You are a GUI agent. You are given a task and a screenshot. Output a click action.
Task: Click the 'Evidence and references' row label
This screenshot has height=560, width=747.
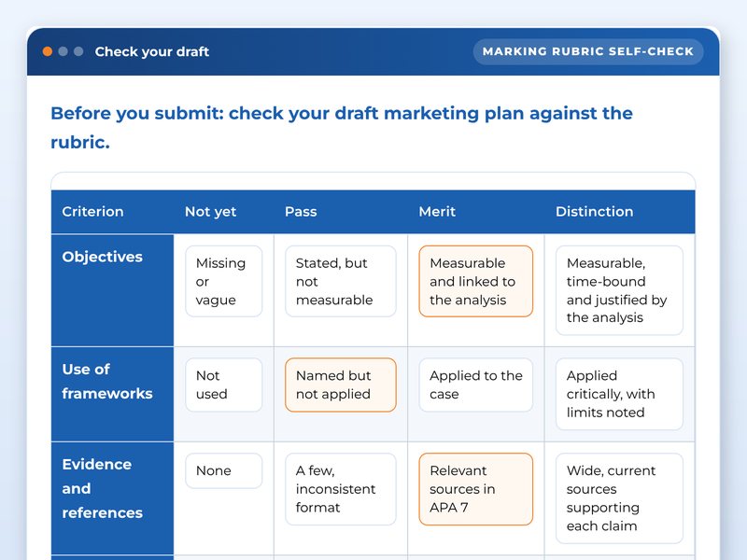point(103,488)
